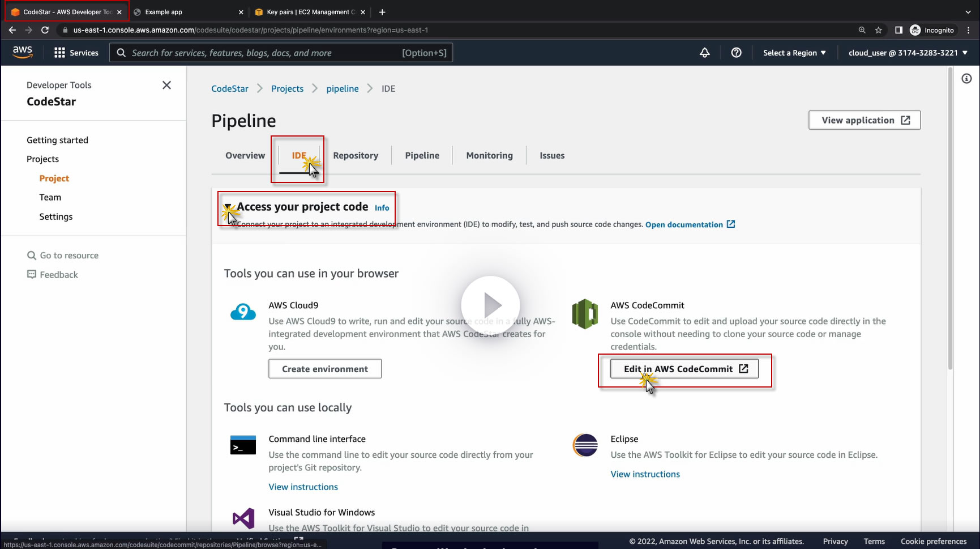This screenshot has width=980, height=549.
Task: Open the Monitoring tab
Action: (x=489, y=155)
